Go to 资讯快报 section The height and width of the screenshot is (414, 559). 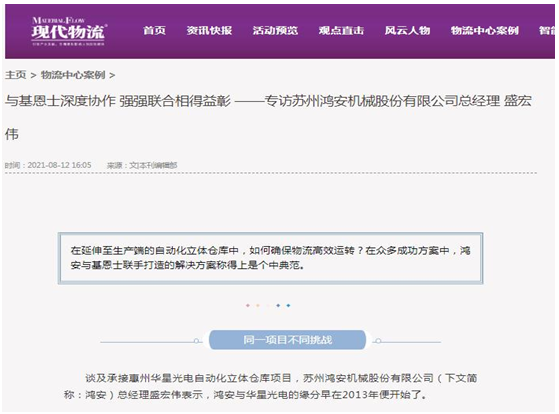click(x=209, y=31)
